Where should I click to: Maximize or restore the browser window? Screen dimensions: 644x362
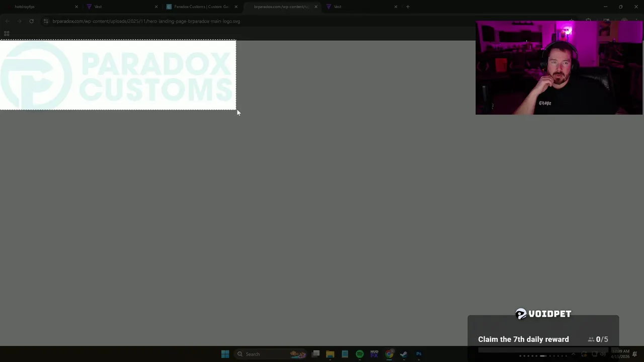coord(620,7)
